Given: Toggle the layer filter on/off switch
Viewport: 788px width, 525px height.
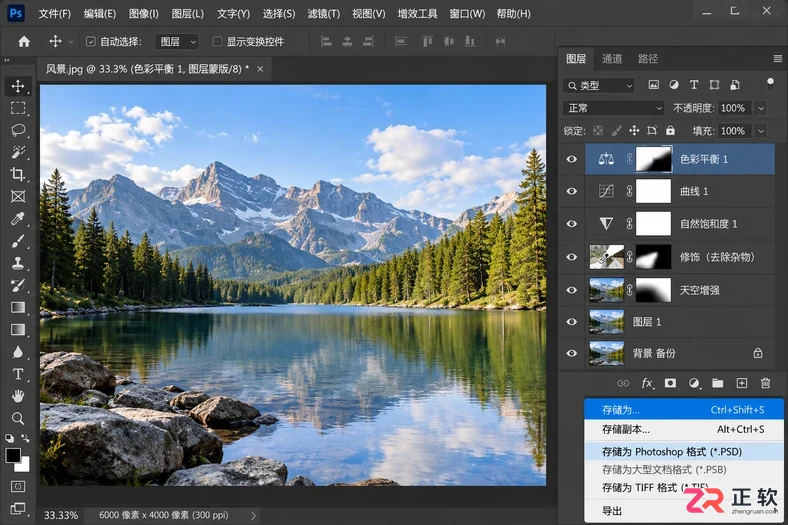Looking at the screenshot, I should pos(770,84).
